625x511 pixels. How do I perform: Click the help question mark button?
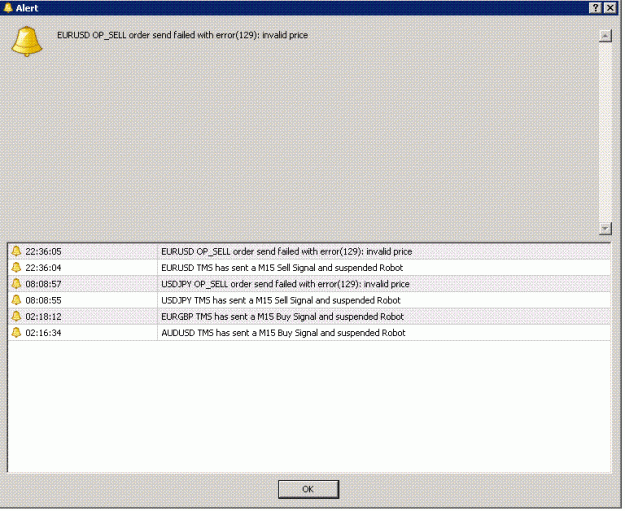tap(597, 8)
